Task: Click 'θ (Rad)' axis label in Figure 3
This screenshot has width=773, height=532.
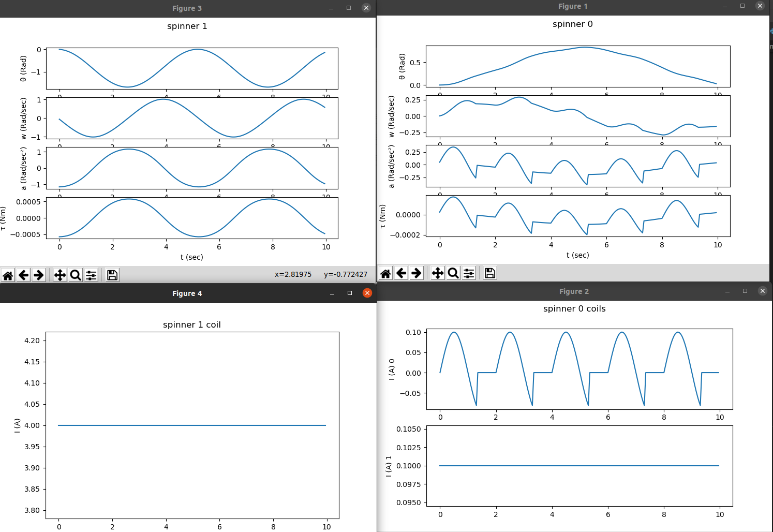Action: click(x=23, y=68)
